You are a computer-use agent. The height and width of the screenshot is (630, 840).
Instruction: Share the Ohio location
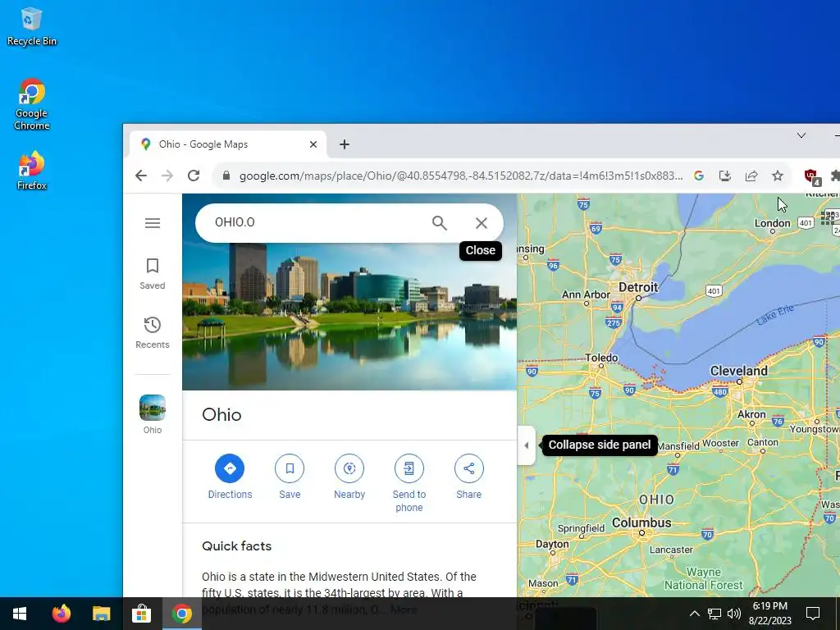(x=468, y=477)
